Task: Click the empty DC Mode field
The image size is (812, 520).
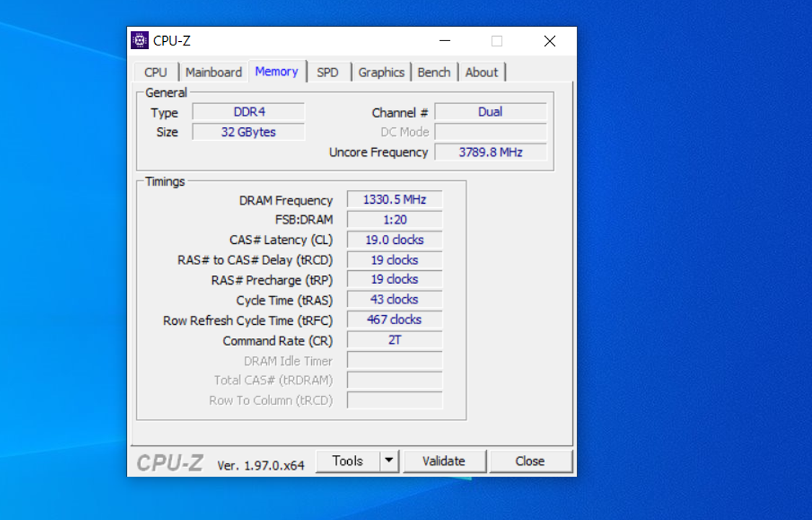Action: pyautogui.click(x=490, y=132)
